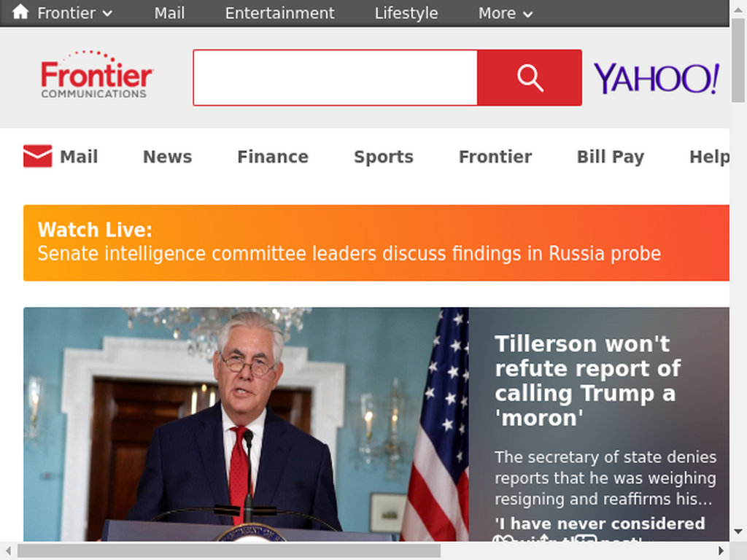Go to the Bill Pay page
The width and height of the screenshot is (747, 560).
(x=611, y=157)
